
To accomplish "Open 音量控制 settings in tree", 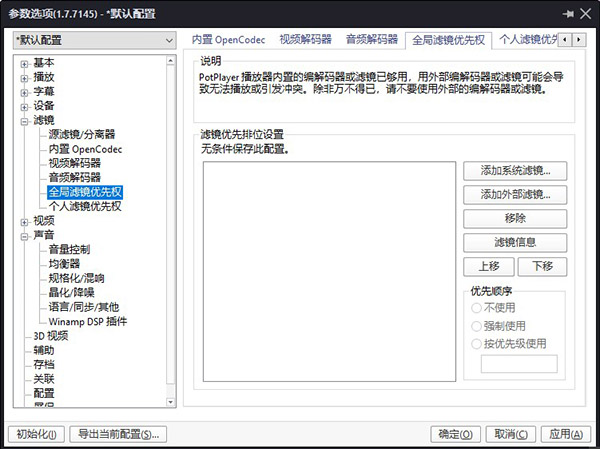I will click(x=69, y=250).
